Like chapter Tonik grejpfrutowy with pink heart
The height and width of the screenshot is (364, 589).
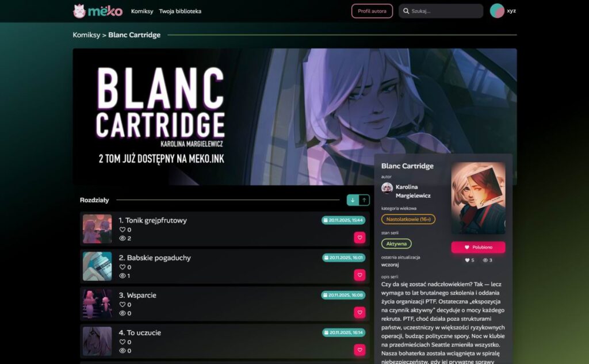point(359,237)
